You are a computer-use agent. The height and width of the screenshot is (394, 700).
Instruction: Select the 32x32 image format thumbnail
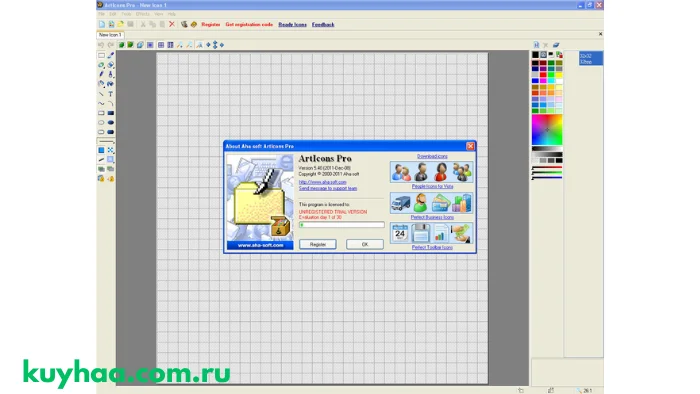(590, 58)
